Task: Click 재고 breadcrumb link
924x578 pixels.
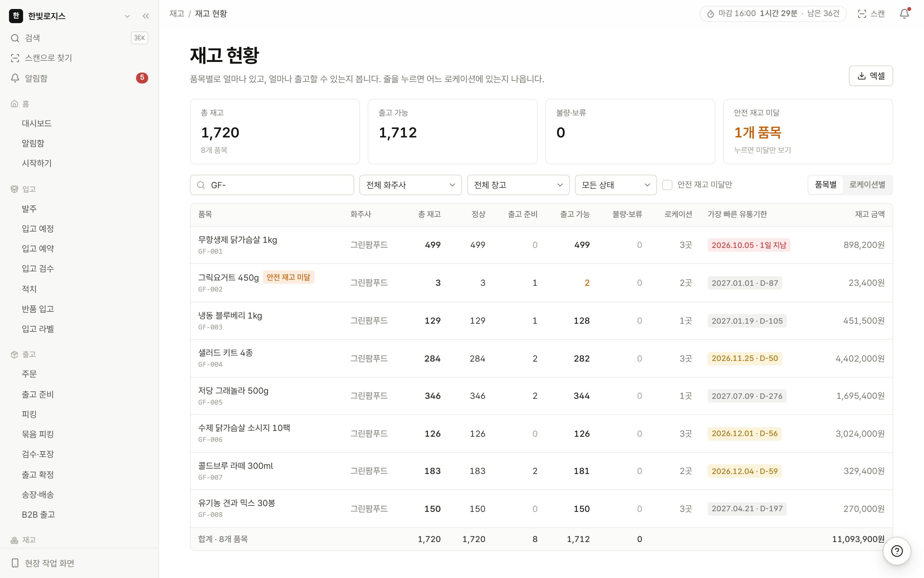Action: 177,14
